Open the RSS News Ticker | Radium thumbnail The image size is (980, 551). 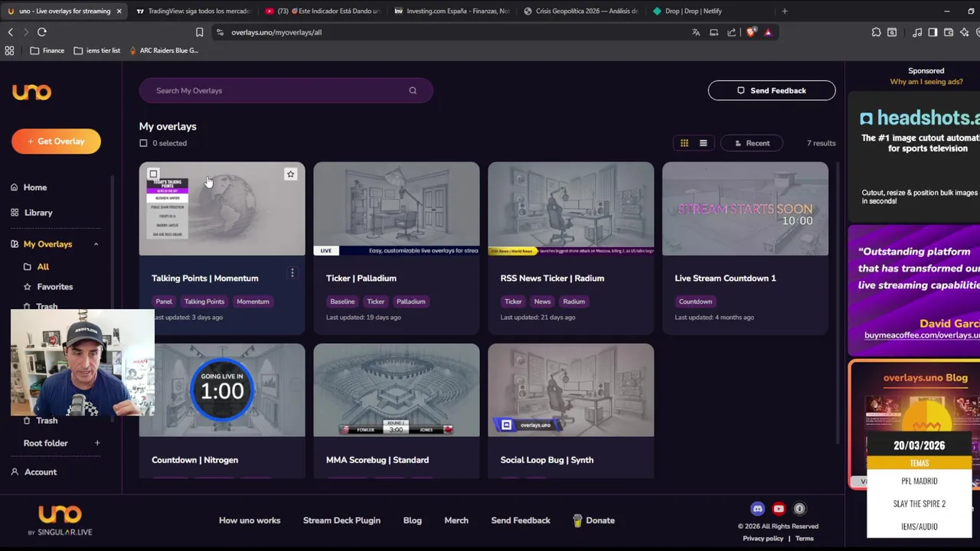(x=571, y=209)
